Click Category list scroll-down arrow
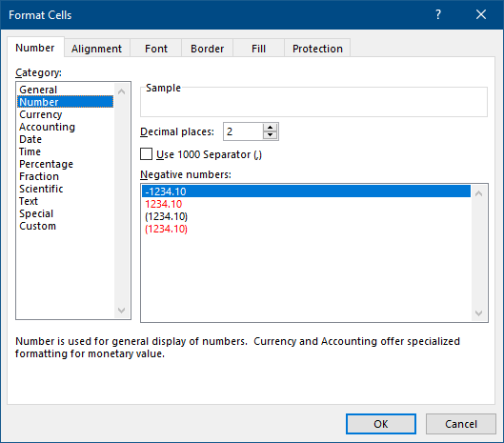The height and width of the screenshot is (443, 504). click(x=122, y=311)
